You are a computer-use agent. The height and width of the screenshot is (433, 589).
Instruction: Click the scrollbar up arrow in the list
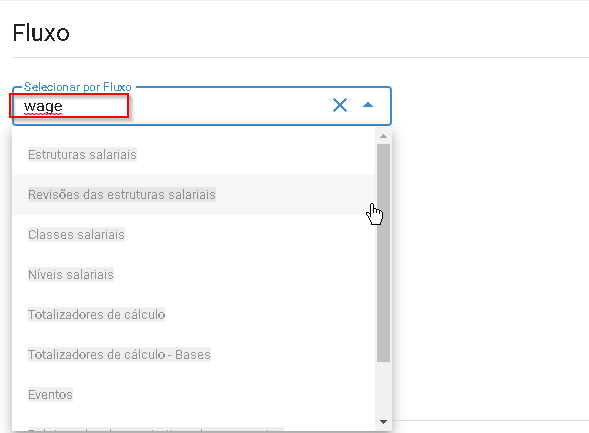point(384,136)
